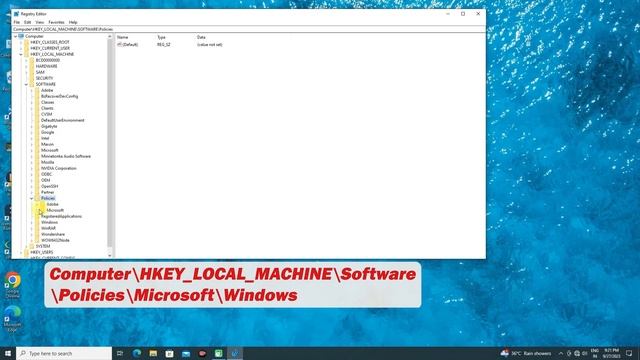
Task: Open the View menu
Action: [x=40, y=22]
